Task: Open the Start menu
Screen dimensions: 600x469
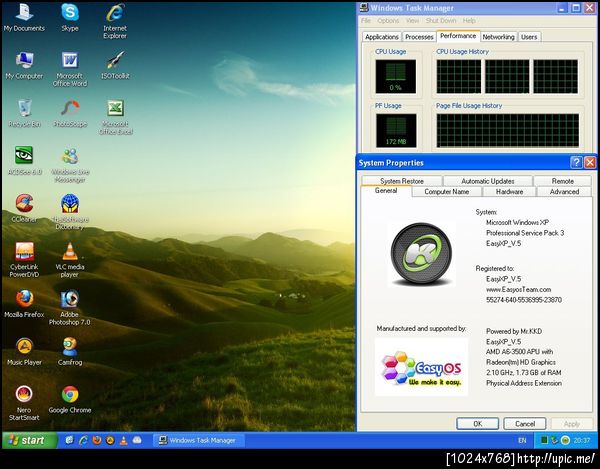Action: 30,440
